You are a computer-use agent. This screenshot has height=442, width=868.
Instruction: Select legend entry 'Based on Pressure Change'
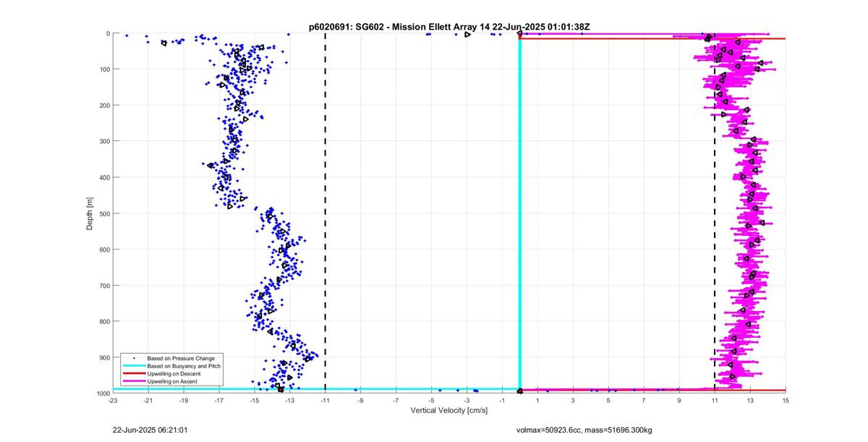pos(181,358)
